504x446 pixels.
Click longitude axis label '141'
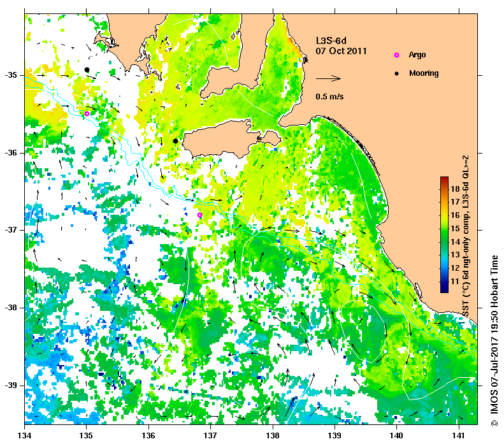click(x=459, y=436)
